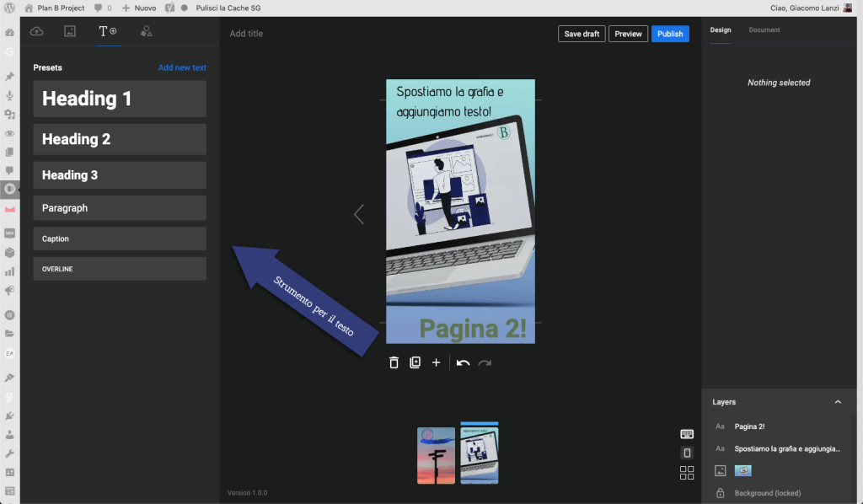Click the Add title field
Viewport: 863px width, 504px height.
point(246,34)
